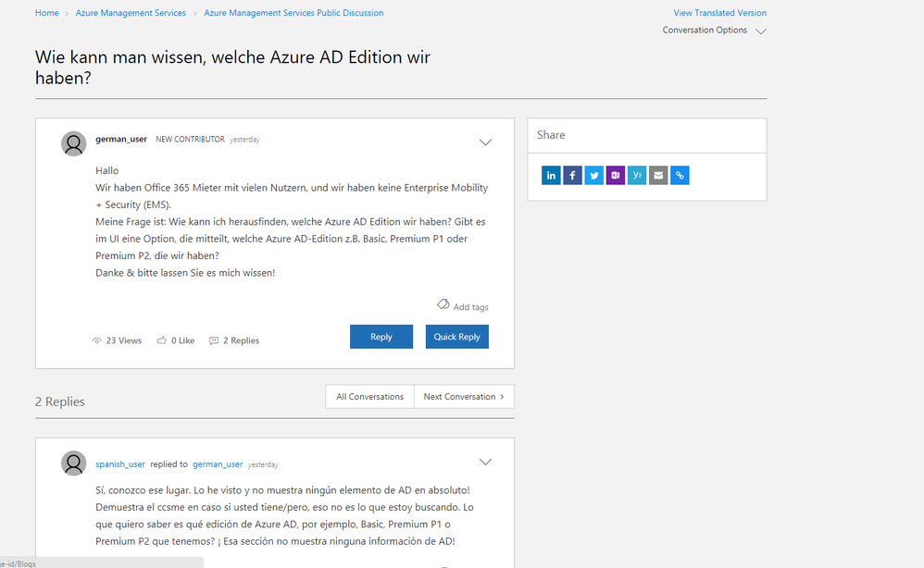Click the 23 Views text

(x=124, y=340)
